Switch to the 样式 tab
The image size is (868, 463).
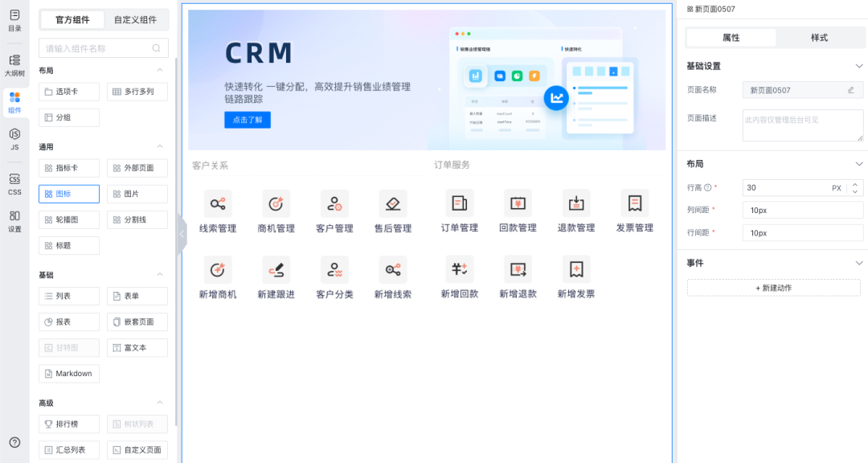pyautogui.click(x=819, y=38)
